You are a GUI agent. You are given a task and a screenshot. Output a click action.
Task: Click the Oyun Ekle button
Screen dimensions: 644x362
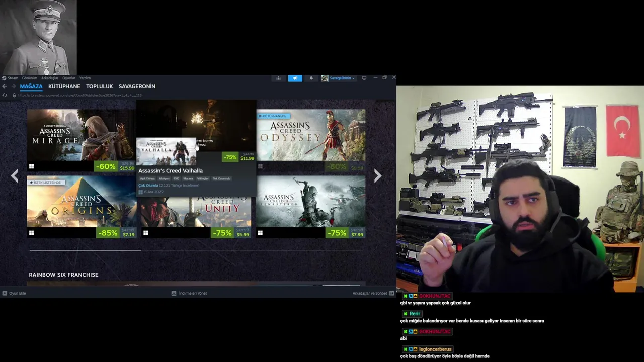coord(14,293)
